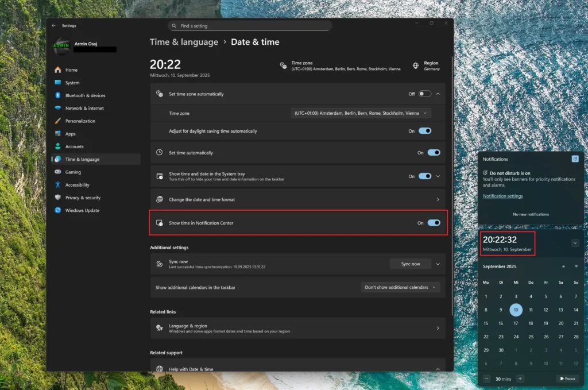
Task: Click the search magnifier icon
Action: [174, 26]
